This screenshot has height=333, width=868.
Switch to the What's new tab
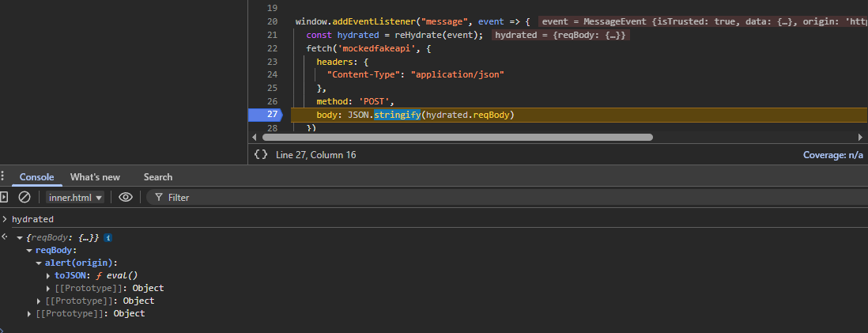point(95,177)
